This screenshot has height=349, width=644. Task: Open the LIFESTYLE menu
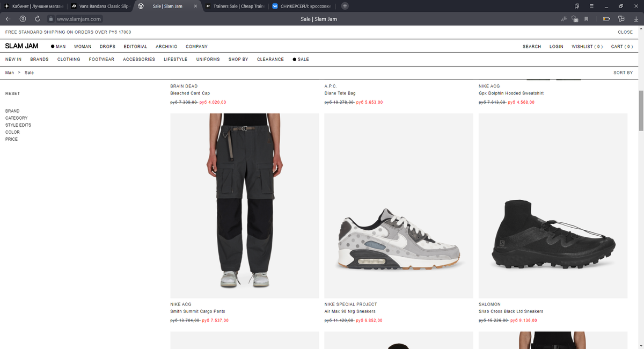point(175,60)
